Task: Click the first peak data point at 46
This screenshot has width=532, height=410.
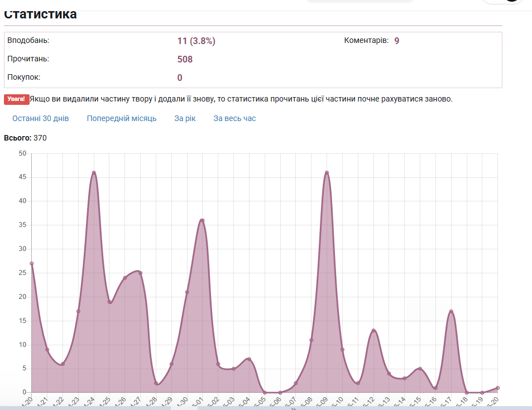Action: pos(94,172)
